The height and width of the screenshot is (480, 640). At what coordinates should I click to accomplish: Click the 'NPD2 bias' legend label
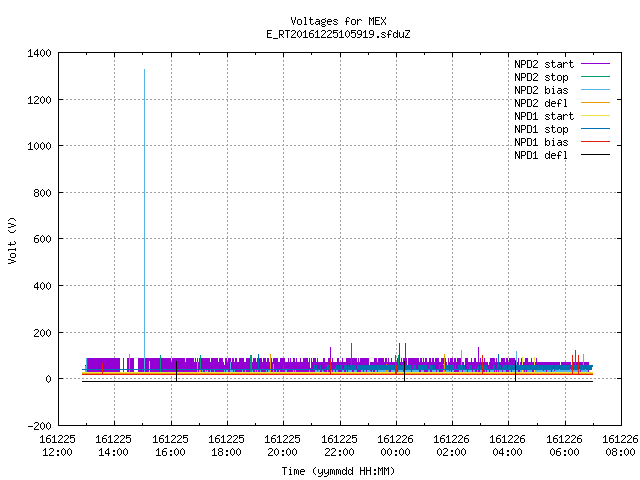pyautogui.click(x=541, y=90)
